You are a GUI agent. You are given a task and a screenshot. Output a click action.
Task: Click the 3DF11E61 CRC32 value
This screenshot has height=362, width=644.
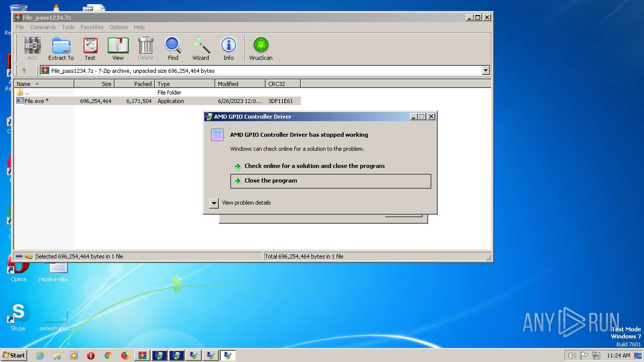[281, 101]
